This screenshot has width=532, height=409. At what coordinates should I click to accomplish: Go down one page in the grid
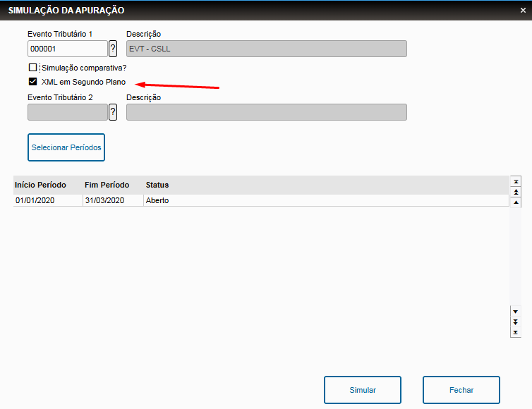pyautogui.click(x=516, y=322)
